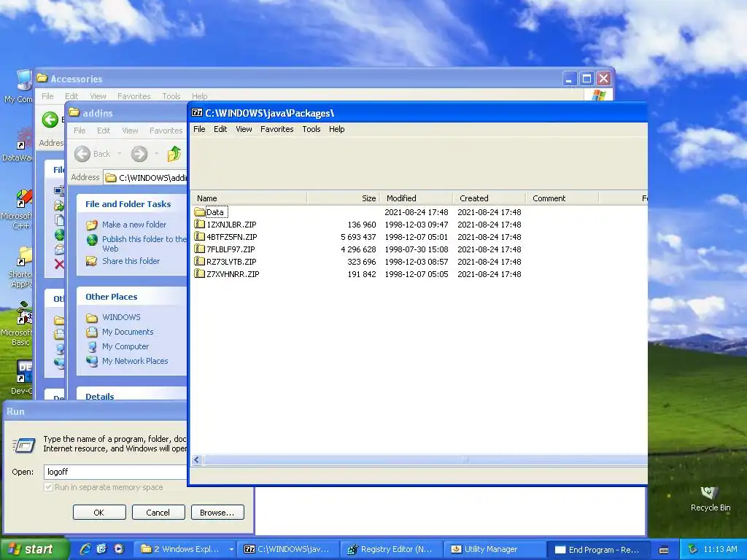Sort by the Size column header
Image resolution: width=747 pixels, height=560 pixels.
click(x=344, y=198)
